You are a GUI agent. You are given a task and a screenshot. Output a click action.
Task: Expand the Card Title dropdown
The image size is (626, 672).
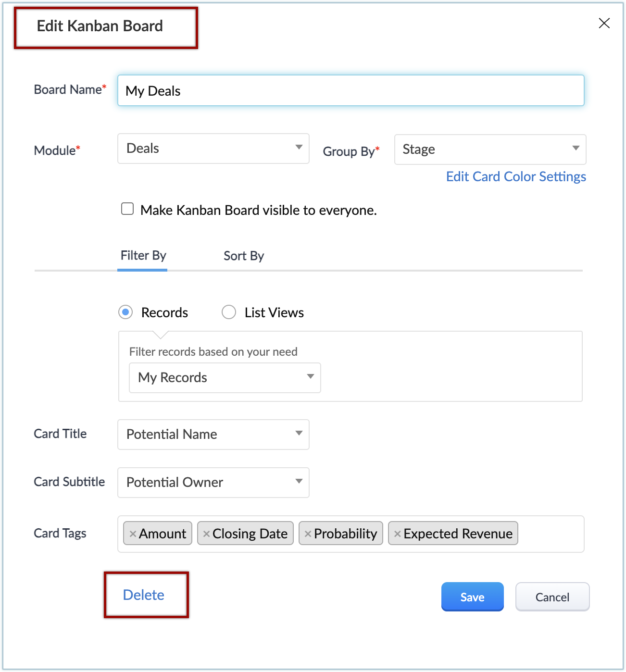coord(213,435)
